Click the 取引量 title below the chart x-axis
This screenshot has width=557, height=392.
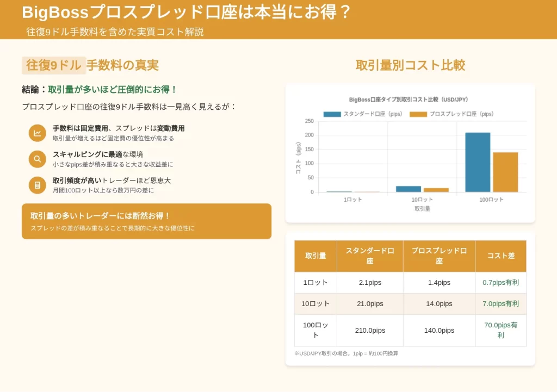click(x=422, y=209)
